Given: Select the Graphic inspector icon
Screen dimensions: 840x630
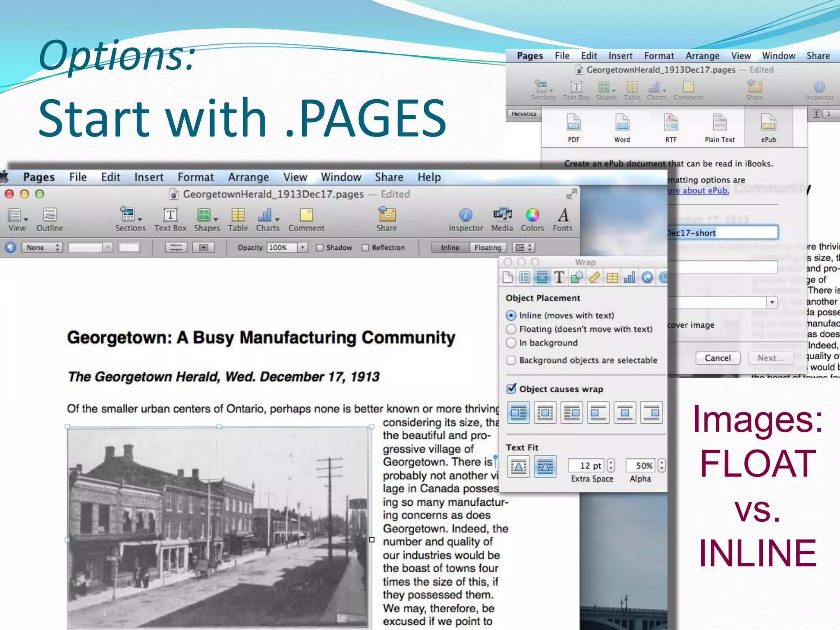Looking at the screenshot, I should coord(577,277).
